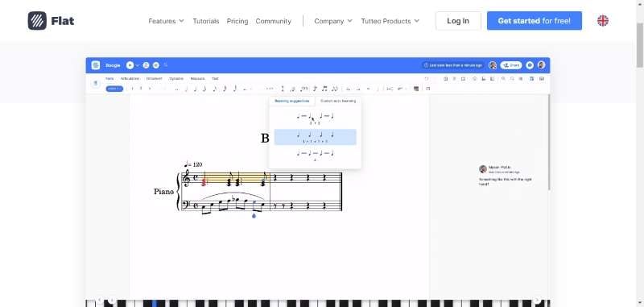Switch to the Articulation tab

130,78
